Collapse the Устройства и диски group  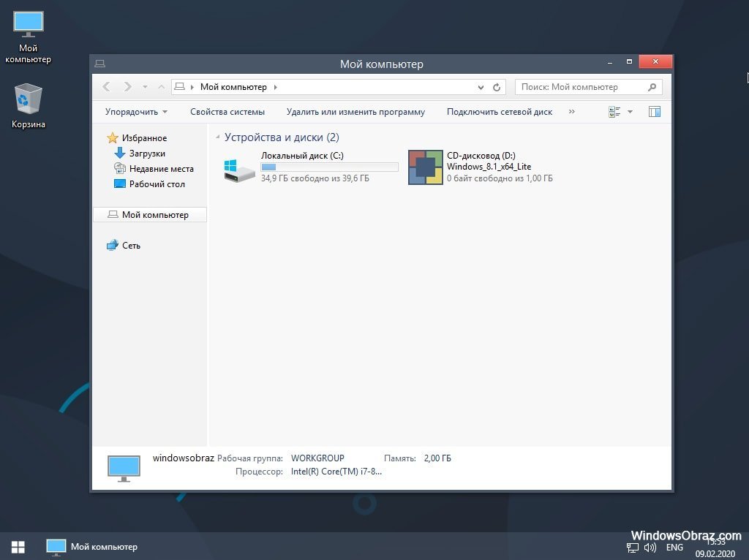[217, 137]
